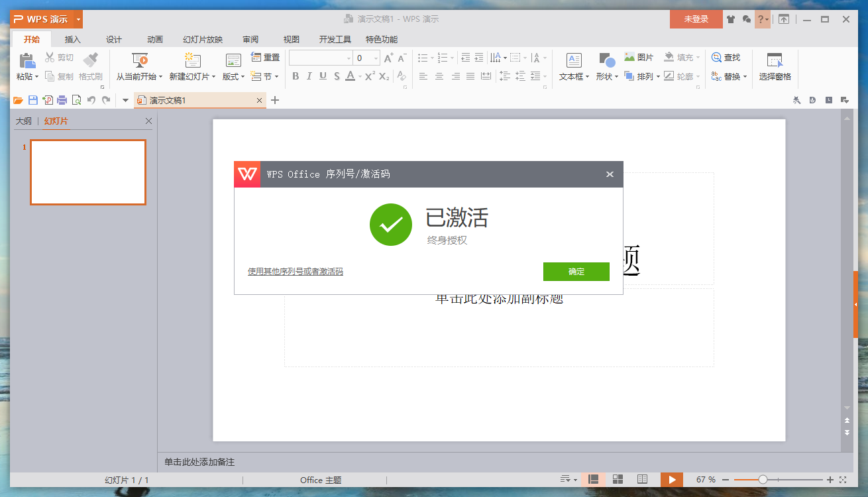Zoom in with the plus button

830,479
